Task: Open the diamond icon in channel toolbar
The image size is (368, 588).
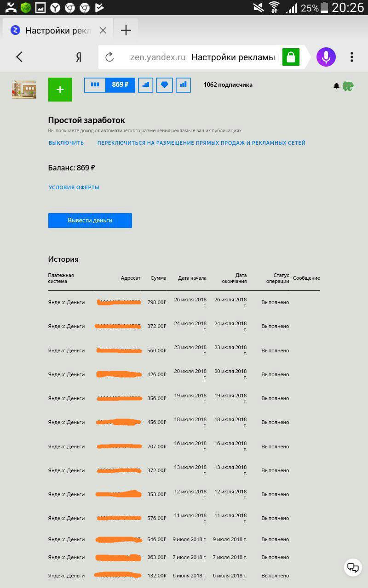Action: click(x=164, y=85)
